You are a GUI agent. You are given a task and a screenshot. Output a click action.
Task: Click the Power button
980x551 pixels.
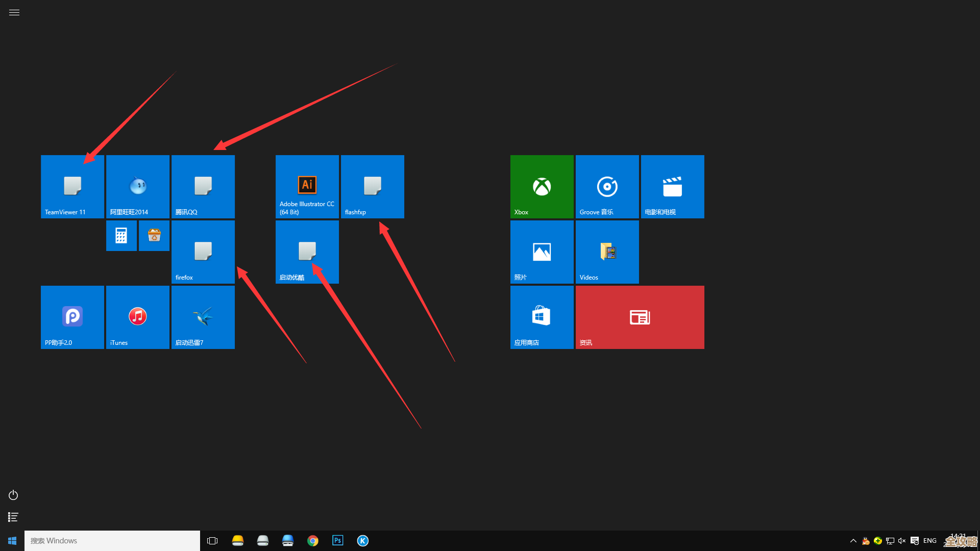pos(13,495)
